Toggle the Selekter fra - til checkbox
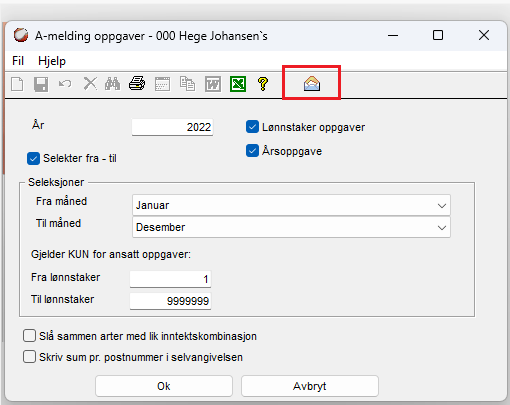The width and height of the screenshot is (510, 405). pos(33,158)
